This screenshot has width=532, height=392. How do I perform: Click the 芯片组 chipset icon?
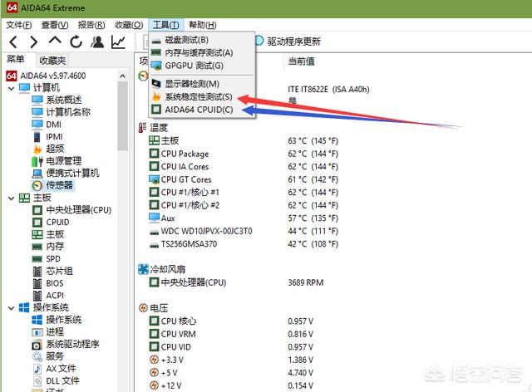[x=37, y=272]
